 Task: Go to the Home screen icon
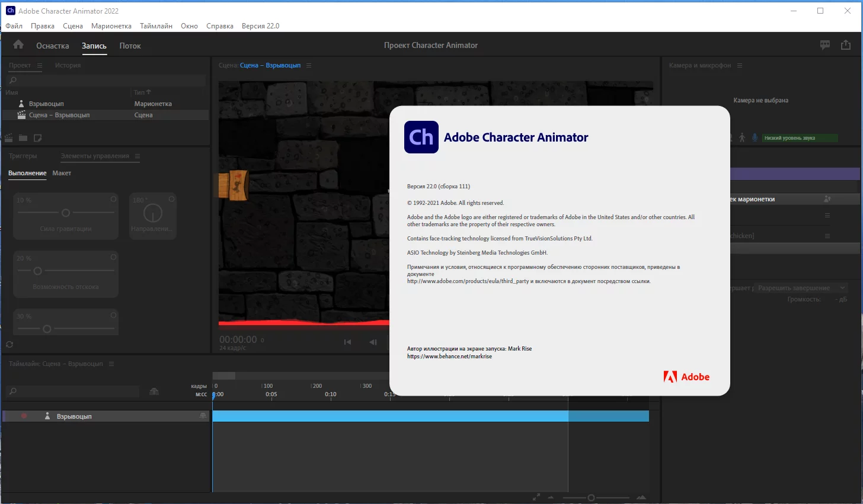pos(18,44)
